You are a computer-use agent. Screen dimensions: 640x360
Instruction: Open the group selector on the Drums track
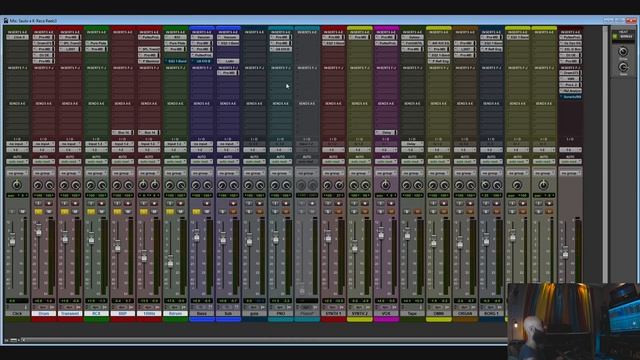(x=43, y=173)
